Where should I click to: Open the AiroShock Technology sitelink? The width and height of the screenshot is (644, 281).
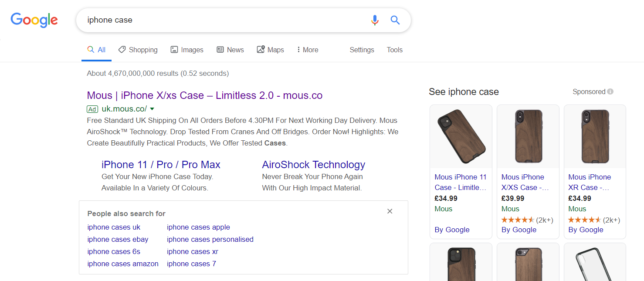click(314, 165)
